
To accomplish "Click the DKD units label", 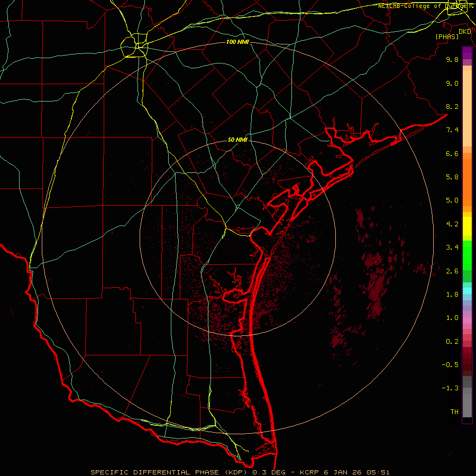I will tap(465, 32).
